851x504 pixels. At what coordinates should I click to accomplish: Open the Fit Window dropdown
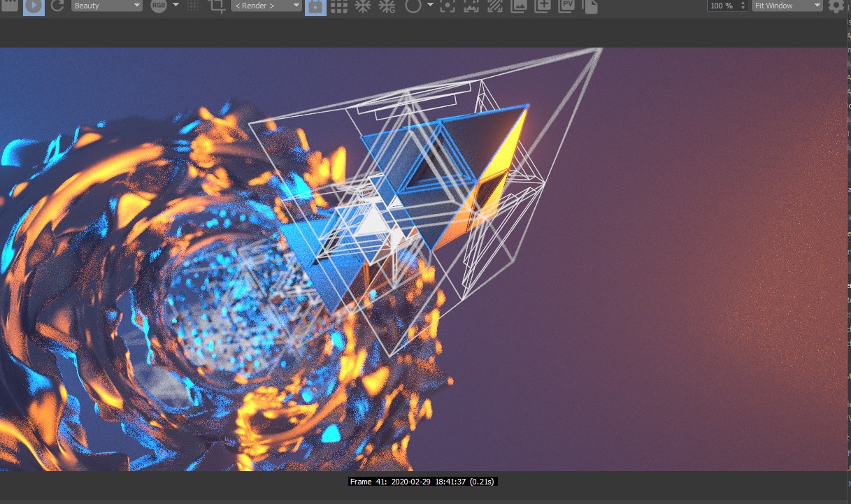[x=787, y=6]
